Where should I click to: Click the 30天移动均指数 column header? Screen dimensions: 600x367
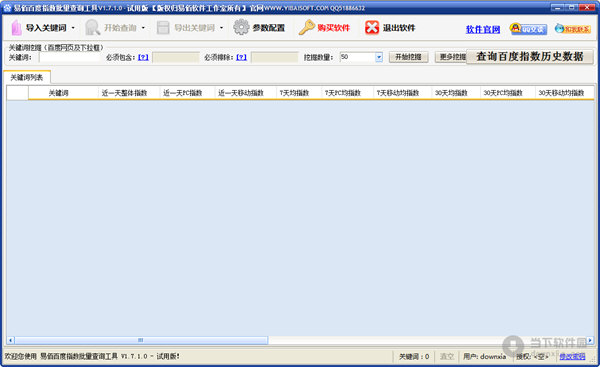pos(564,93)
